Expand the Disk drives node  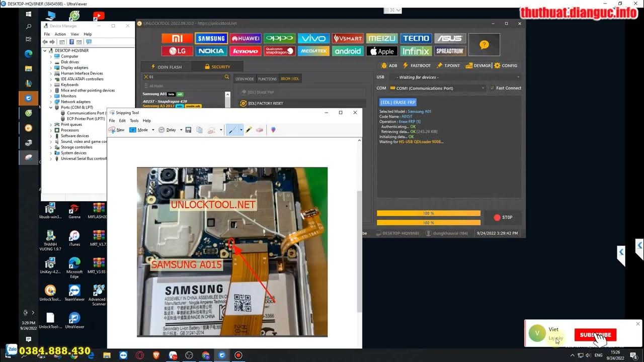[x=51, y=62]
